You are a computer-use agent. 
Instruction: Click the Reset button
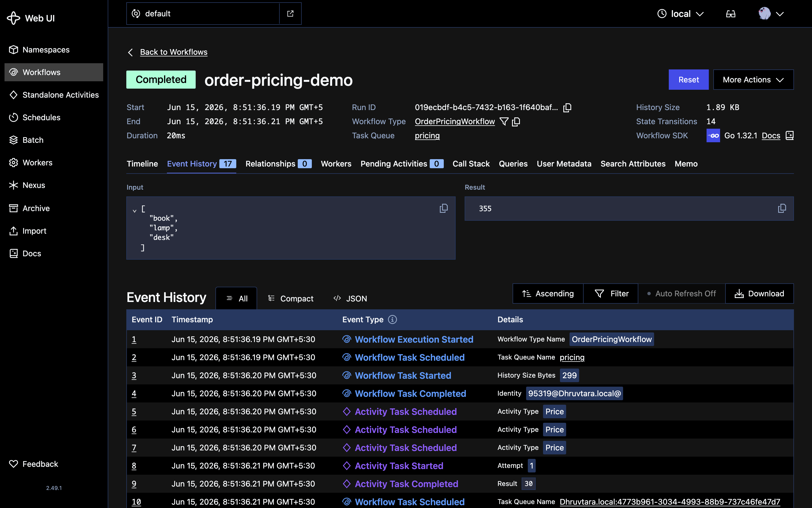[689, 80]
